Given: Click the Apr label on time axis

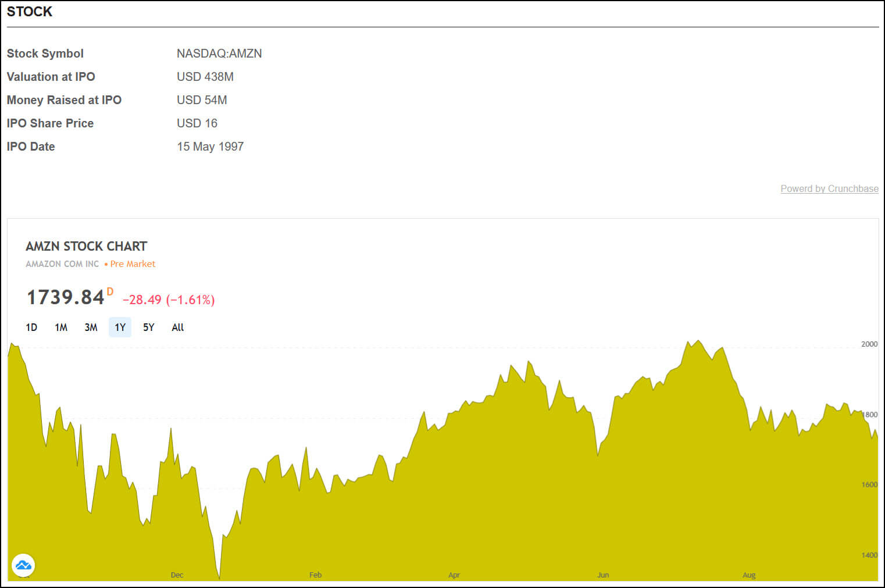Looking at the screenshot, I should click(454, 575).
